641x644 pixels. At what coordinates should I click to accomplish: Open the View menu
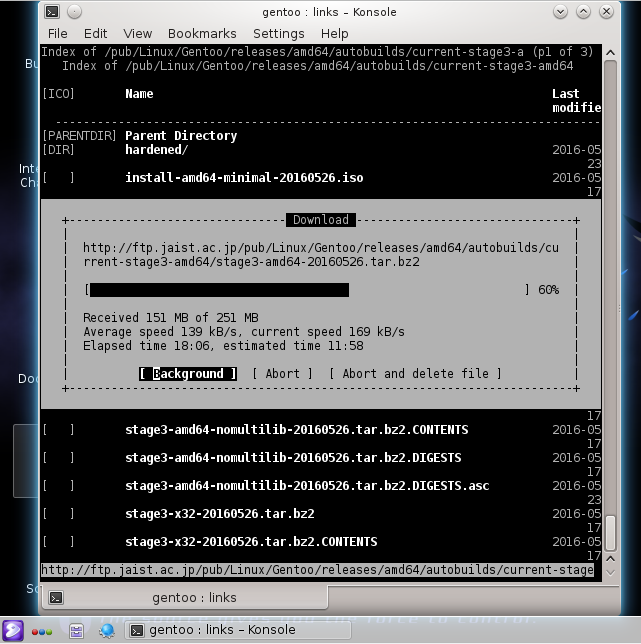(138, 34)
